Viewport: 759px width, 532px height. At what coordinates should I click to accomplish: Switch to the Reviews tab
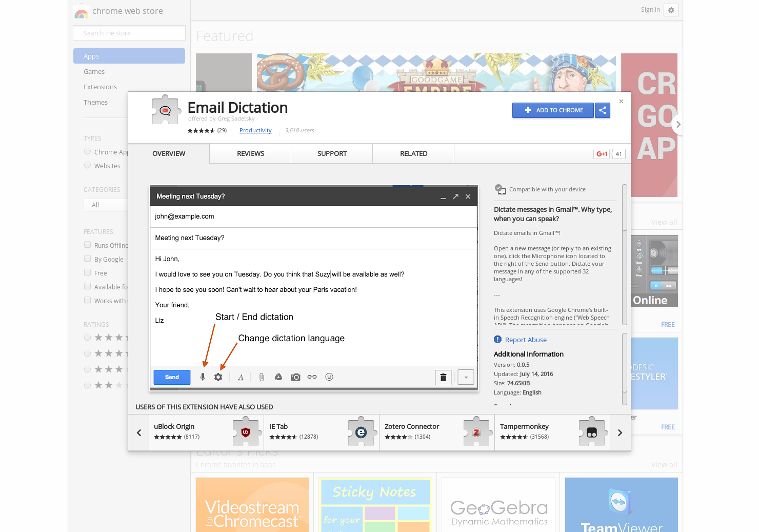pyautogui.click(x=250, y=153)
